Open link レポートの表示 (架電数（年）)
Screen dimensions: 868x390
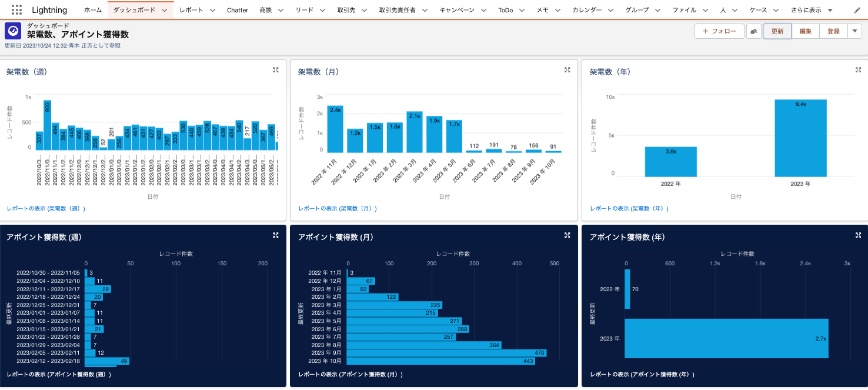coord(629,208)
